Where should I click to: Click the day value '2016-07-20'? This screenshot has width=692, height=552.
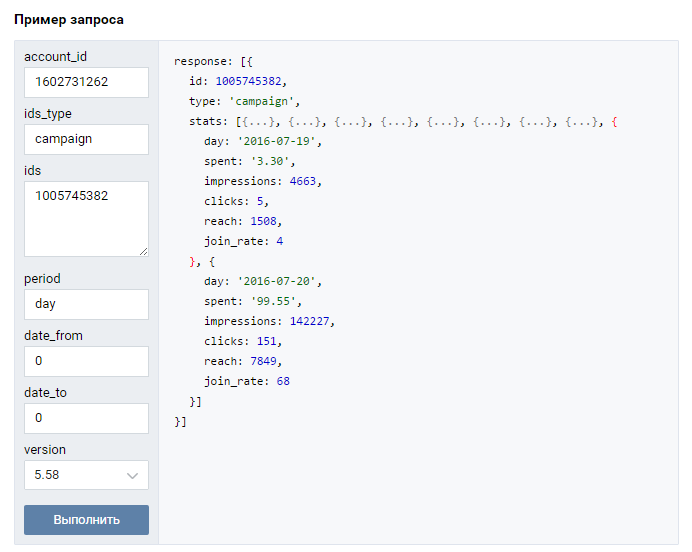pyautogui.click(x=277, y=281)
